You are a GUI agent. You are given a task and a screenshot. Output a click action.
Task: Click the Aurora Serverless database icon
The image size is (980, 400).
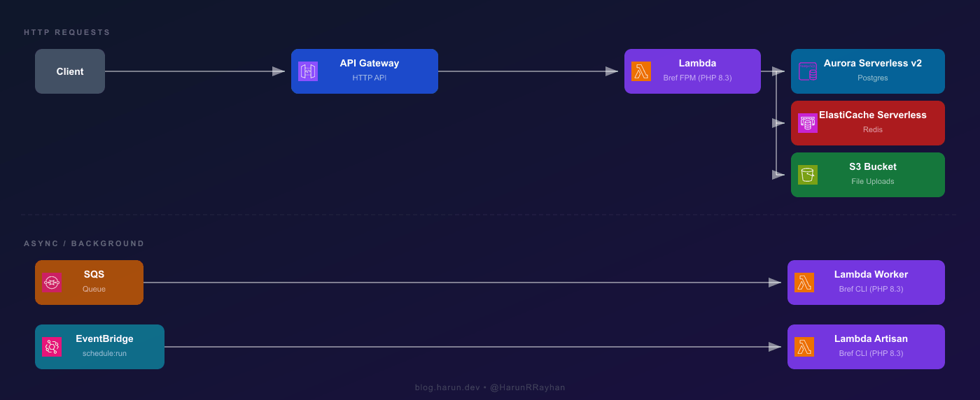[x=808, y=71]
